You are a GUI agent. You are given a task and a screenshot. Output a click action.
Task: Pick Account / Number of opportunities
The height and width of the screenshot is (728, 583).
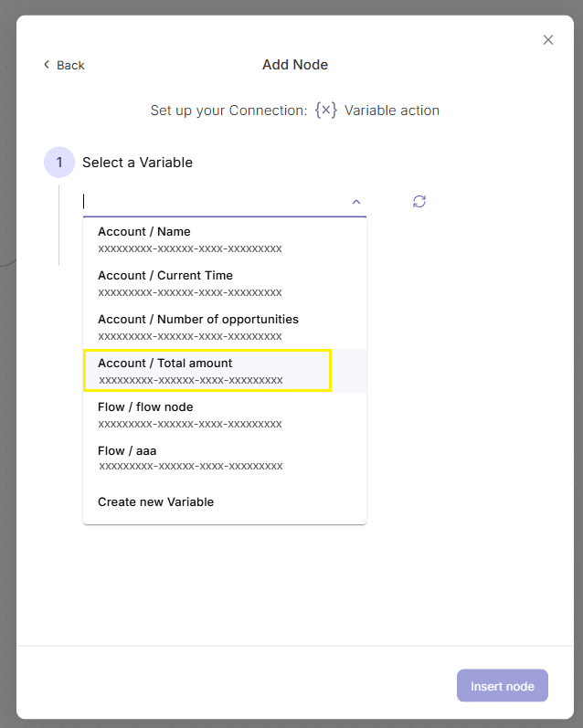(225, 327)
